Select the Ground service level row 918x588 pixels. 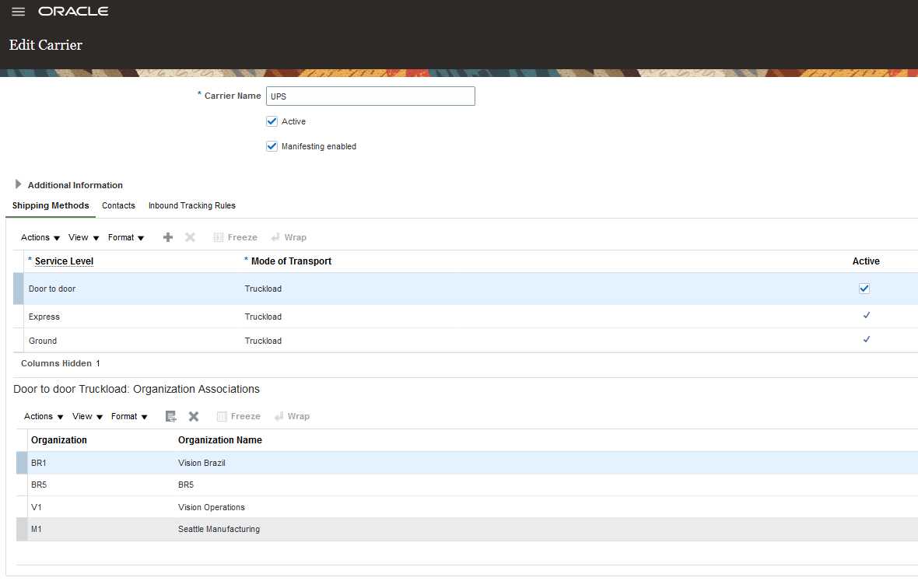coord(465,341)
